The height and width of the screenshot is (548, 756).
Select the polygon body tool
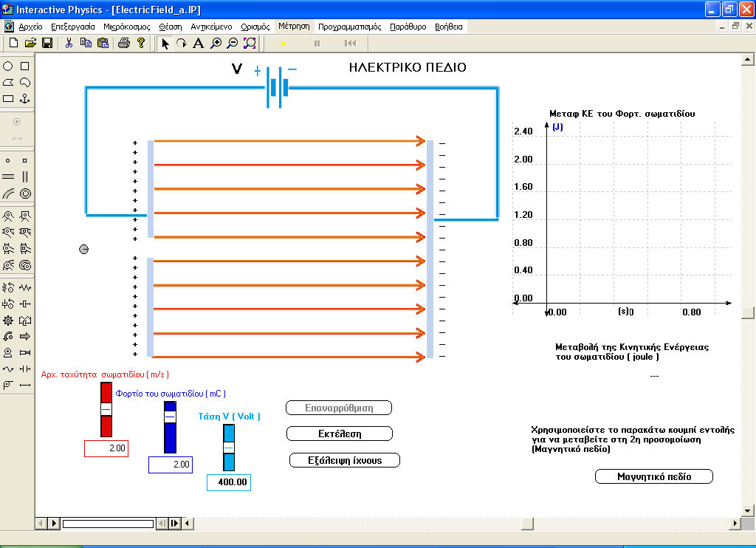pyautogui.click(x=8, y=83)
